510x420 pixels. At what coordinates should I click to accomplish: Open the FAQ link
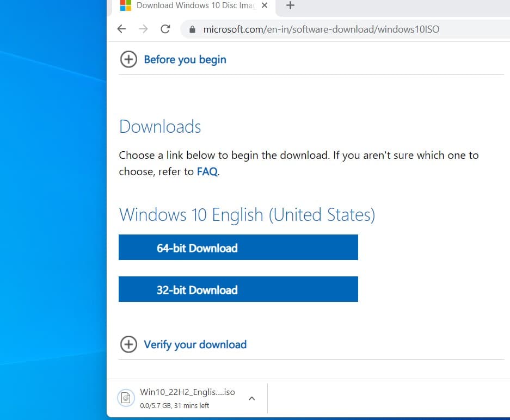pos(207,171)
